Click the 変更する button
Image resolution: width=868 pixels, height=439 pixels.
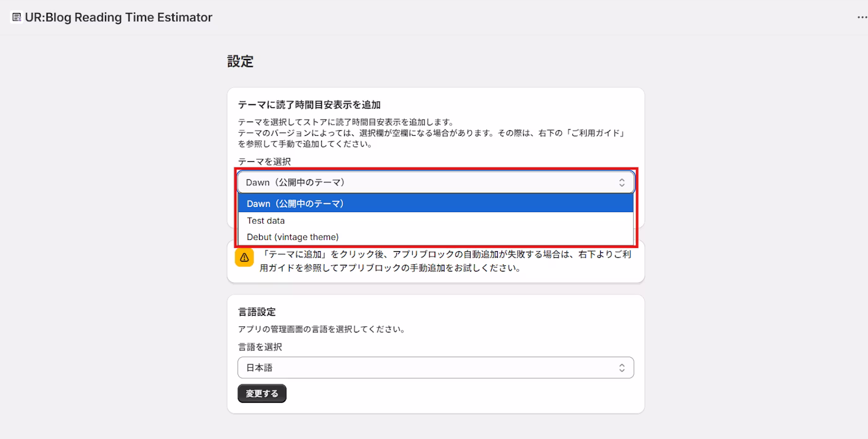tap(262, 393)
